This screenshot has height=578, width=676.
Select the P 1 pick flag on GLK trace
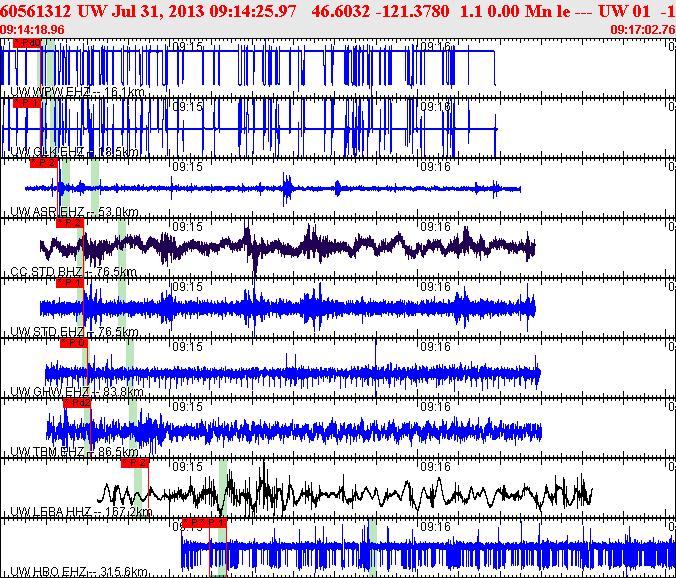[x=28, y=103]
